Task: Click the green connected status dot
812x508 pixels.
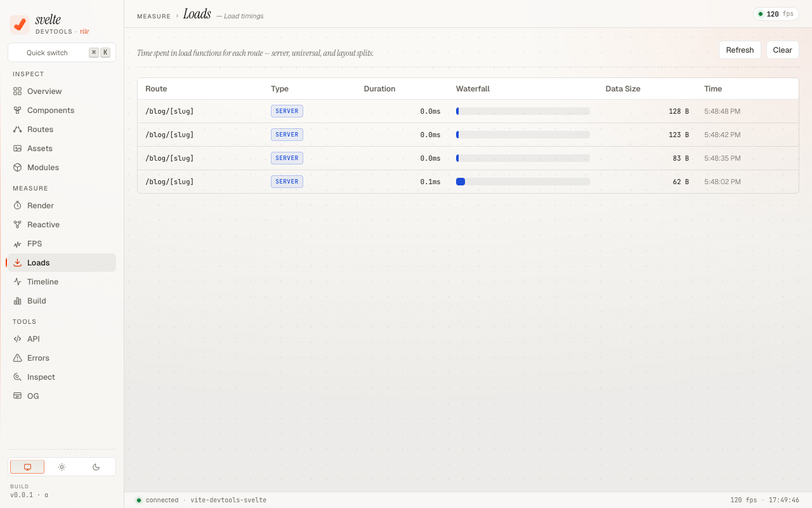Action: tap(139, 500)
